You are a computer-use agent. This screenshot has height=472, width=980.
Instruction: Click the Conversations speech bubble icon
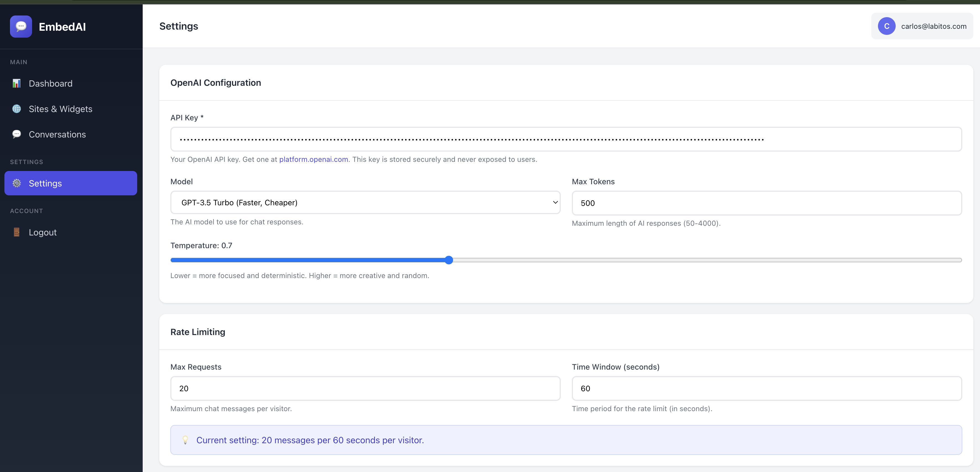[x=16, y=134]
